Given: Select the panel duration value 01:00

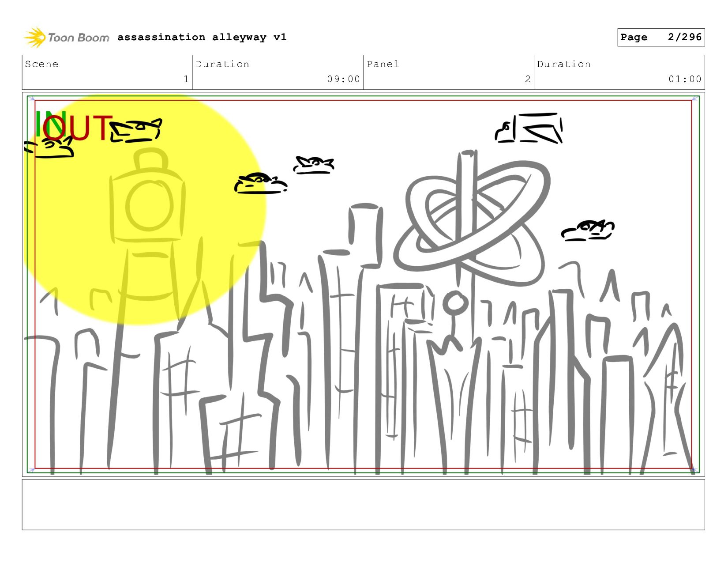Looking at the screenshot, I should click(x=685, y=79).
